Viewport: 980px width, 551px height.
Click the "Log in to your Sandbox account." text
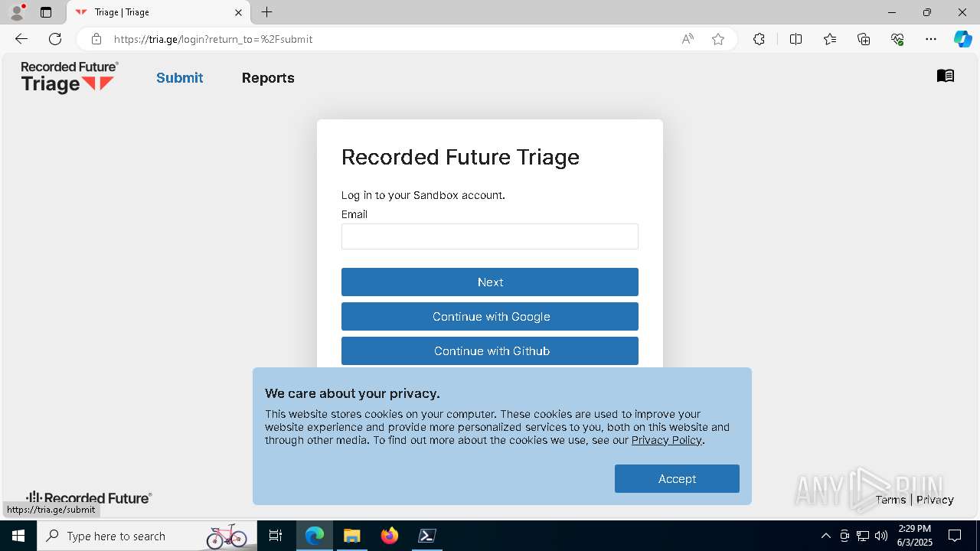(423, 195)
